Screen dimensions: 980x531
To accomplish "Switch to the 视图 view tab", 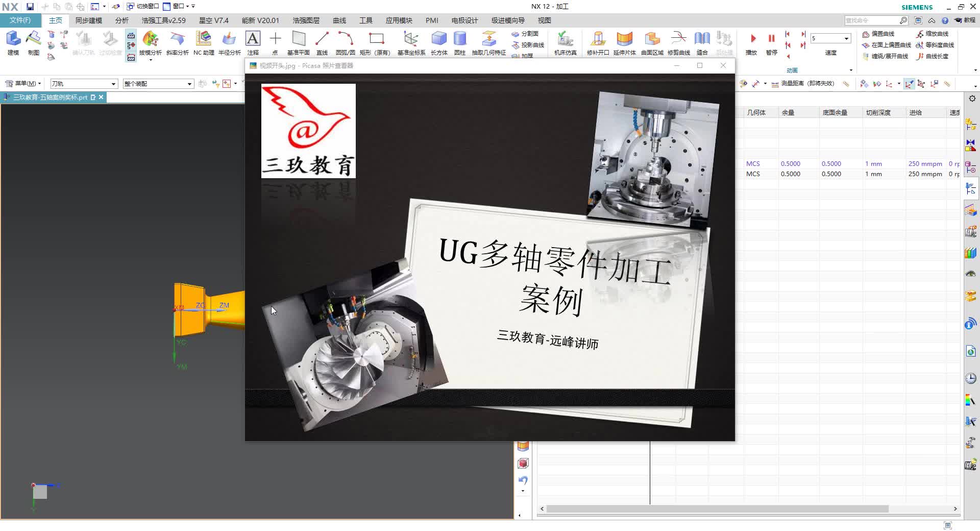I will pos(545,20).
